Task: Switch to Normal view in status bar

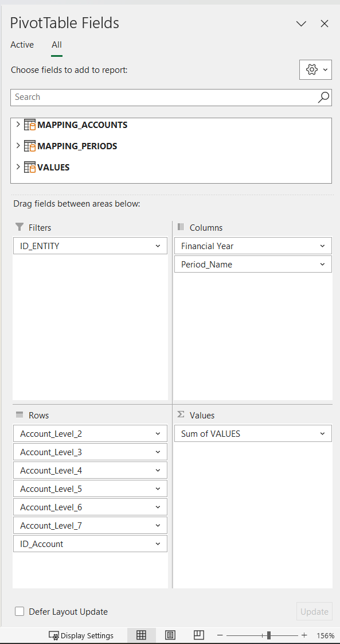Action: [x=141, y=635]
